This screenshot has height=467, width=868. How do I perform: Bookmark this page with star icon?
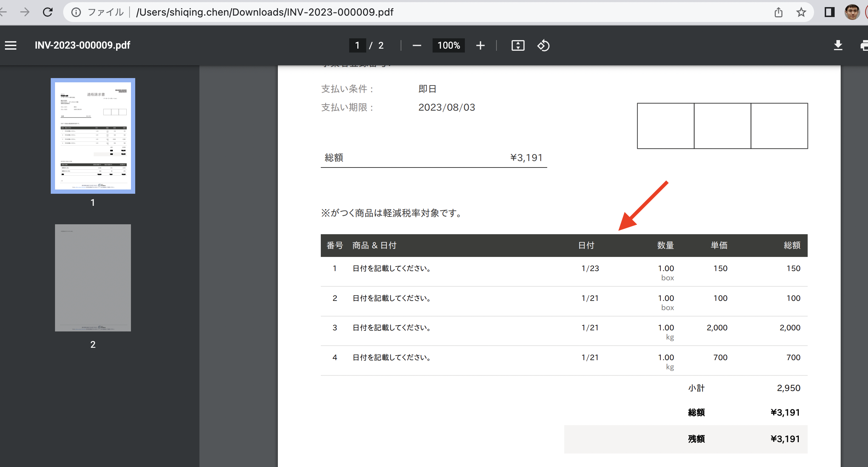tap(801, 12)
